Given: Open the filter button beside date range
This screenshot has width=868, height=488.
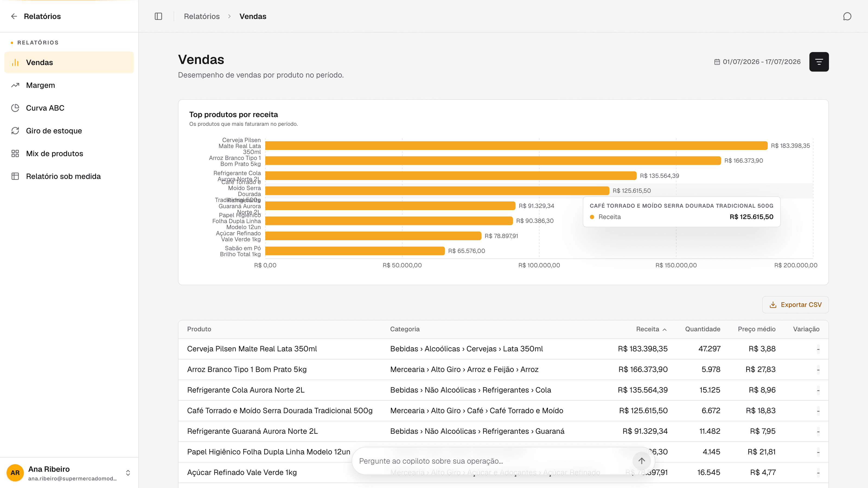Looking at the screenshot, I should point(819,62).
